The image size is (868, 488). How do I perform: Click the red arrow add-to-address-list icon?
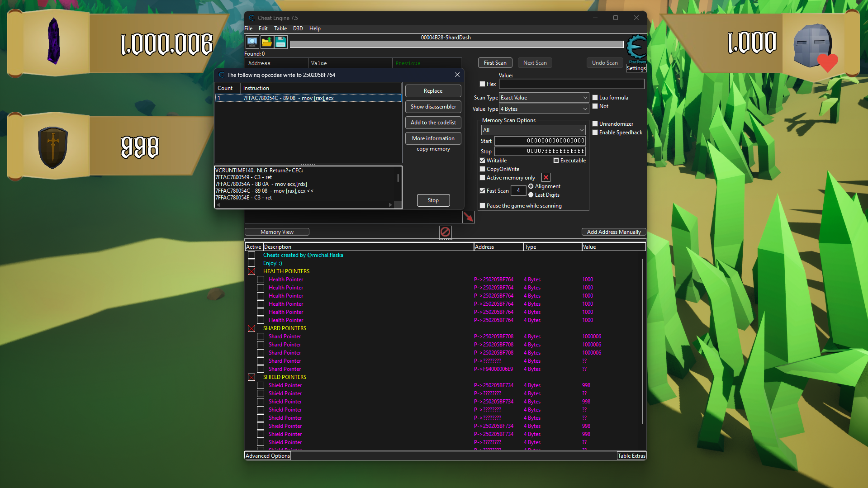coord(469,217)
